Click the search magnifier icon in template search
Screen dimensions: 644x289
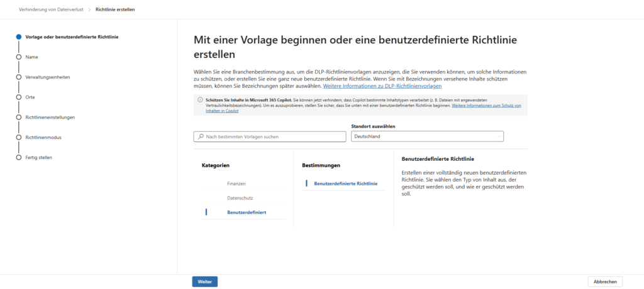click(201, 136)
